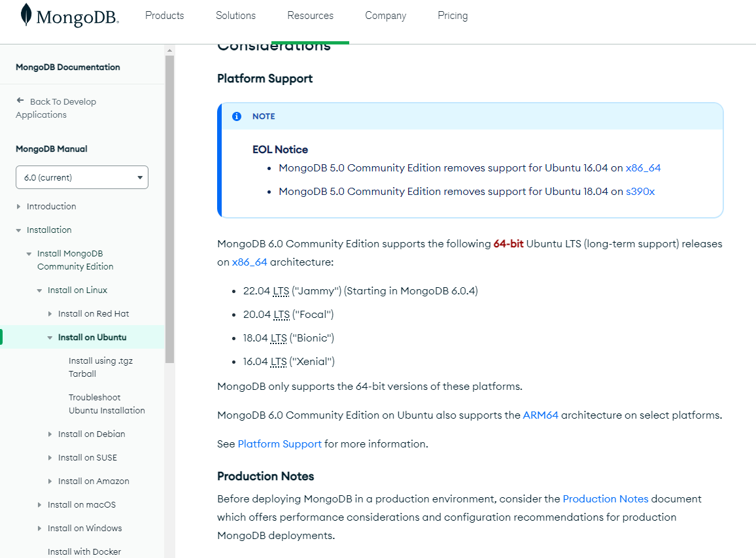Open Install on Debian page
This screenshot has width=756, height=558.
coord(92,434)
